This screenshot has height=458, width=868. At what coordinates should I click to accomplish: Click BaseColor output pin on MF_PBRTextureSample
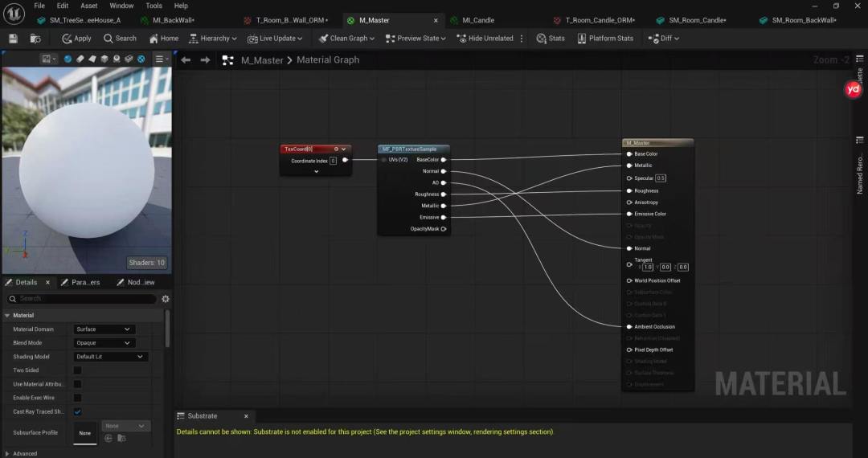pyautogui.click(x=444, y=159)
